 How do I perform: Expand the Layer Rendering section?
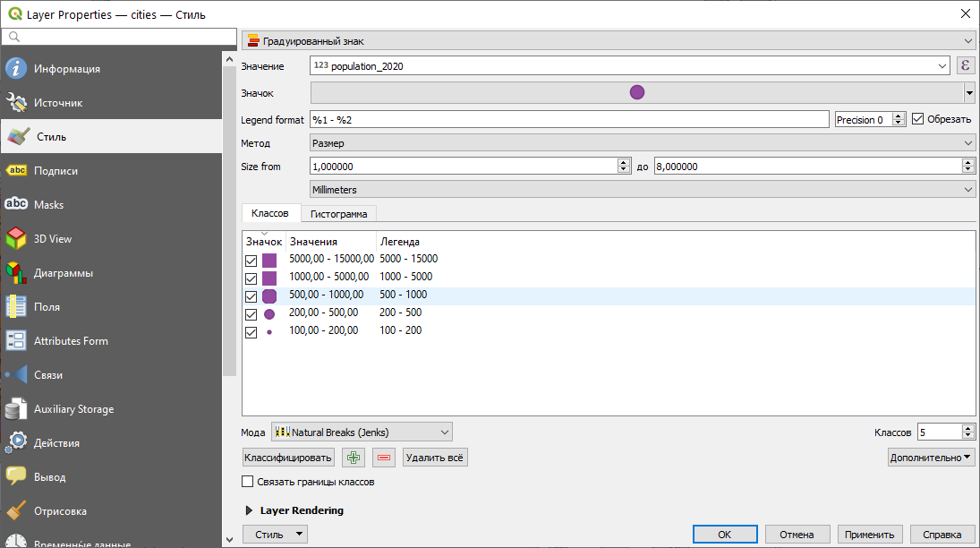click(248, 510)
